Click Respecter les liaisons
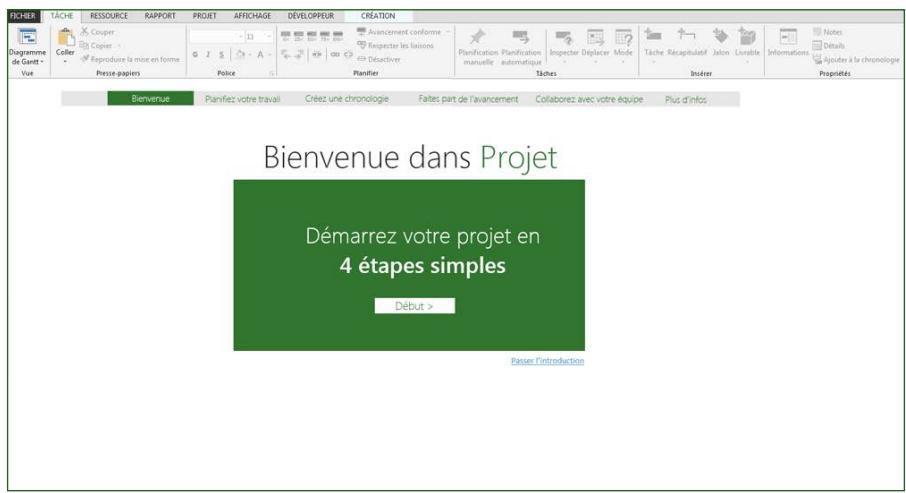Screen dimensions: 906x493 pyautogui.click(x=395, y=45)
